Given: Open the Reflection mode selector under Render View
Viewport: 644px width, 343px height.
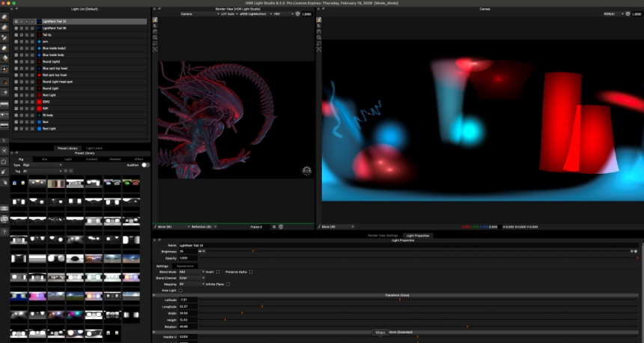Looking at the screenshot, I should [x=204, y=227].
